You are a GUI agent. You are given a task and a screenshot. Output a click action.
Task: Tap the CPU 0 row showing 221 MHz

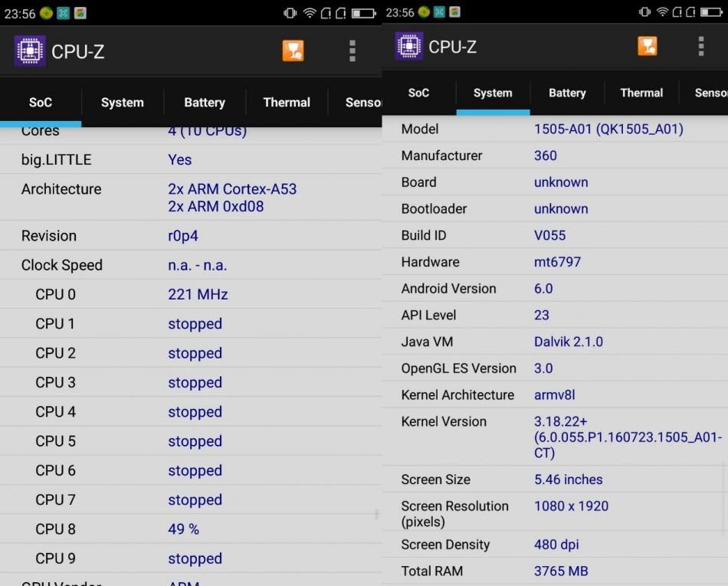coord(191,294)
